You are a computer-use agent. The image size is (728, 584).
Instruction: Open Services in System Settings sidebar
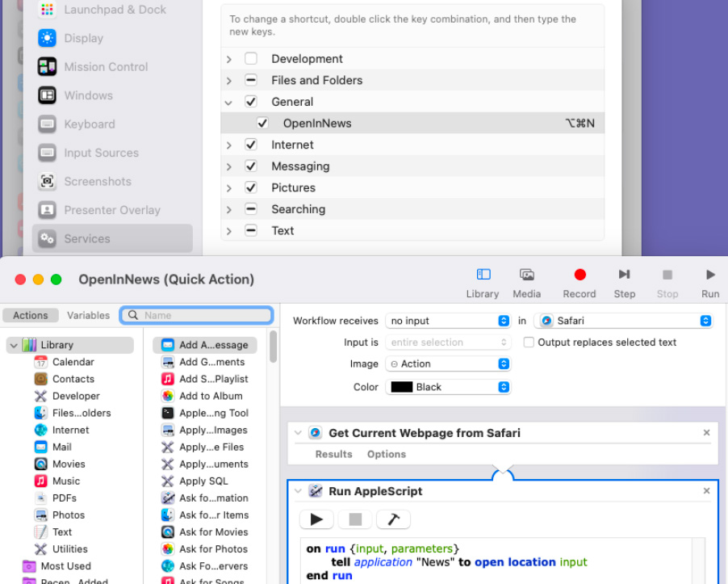click(x=112, y=238)
